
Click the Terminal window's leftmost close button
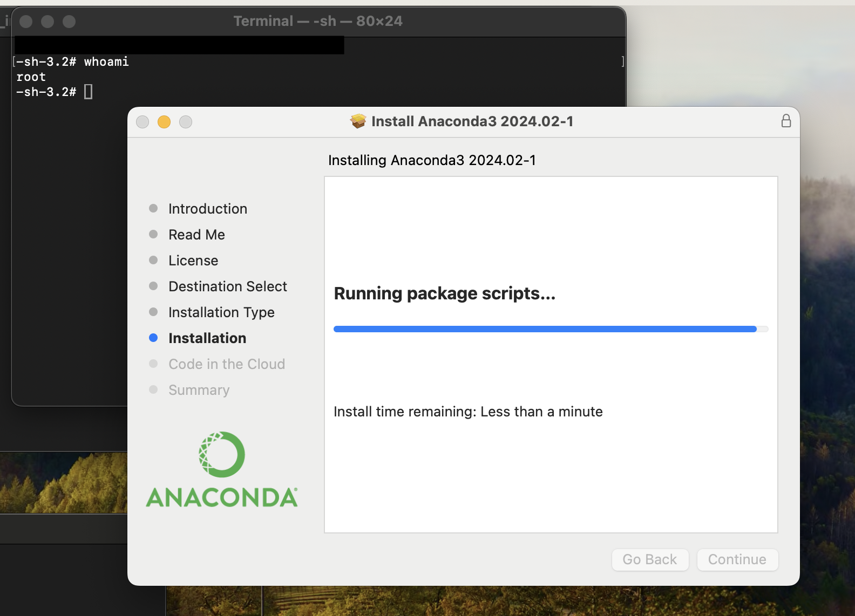[x=26, y=22]
